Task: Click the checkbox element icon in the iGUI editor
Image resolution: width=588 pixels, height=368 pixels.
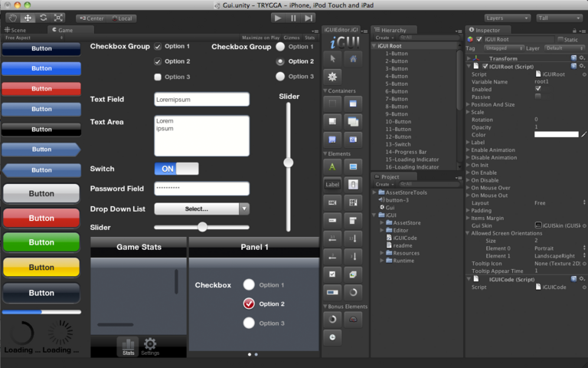Action: click(332, 274)
